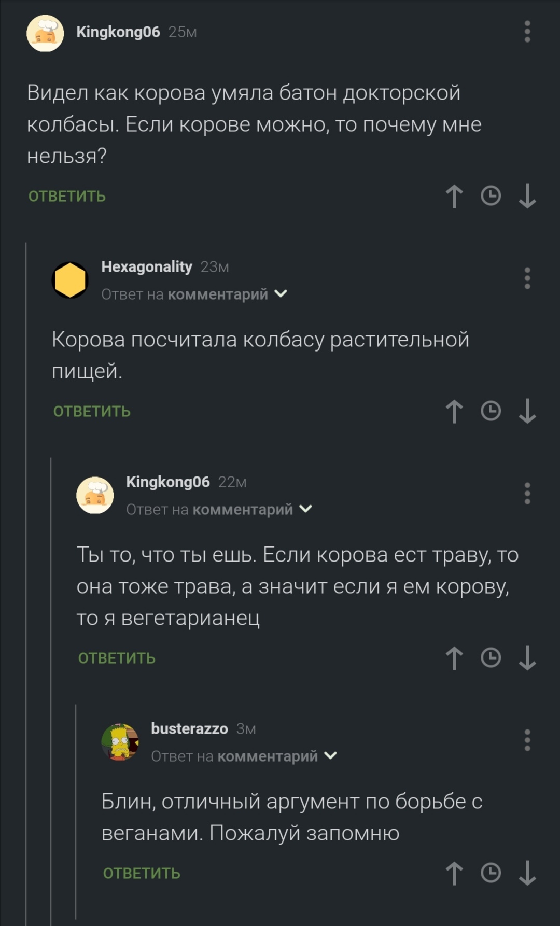Open the three-dot menu on the top comment
This screenshot has height=926, width=560.
tap(527, 32)
